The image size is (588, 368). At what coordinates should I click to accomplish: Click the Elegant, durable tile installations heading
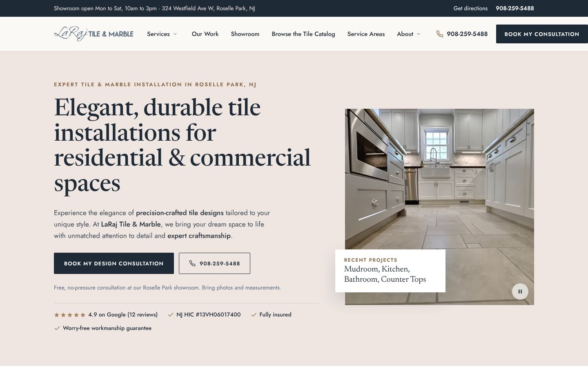[182, 145]
